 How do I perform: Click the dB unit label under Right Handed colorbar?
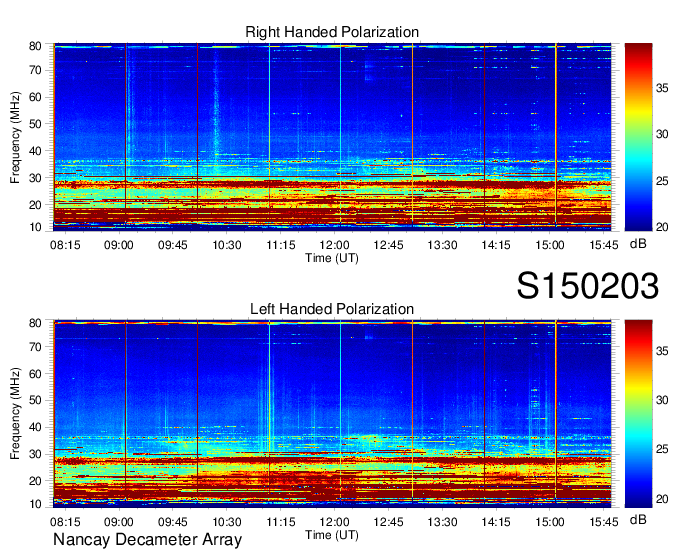point(638,244)
